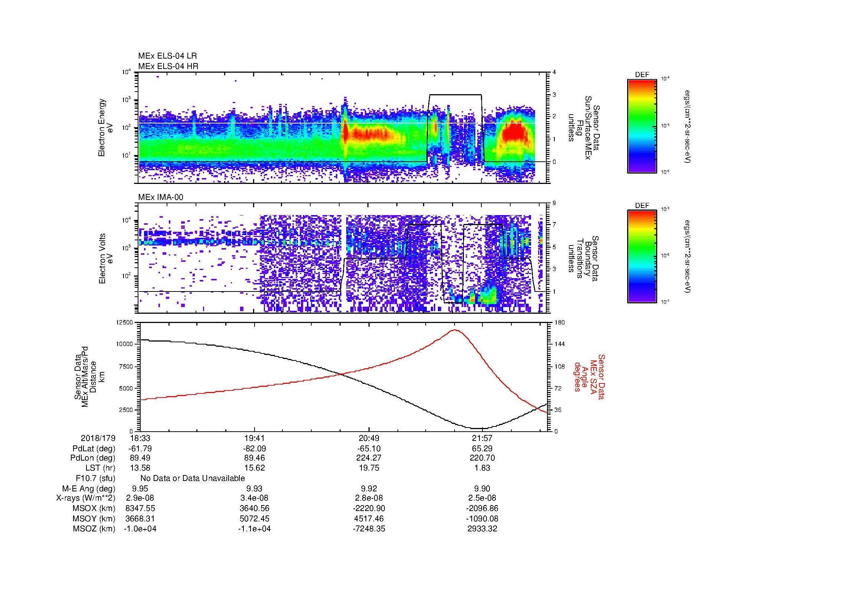Click the MSOZ value "-7248.35"
This screenshot has height=613, width=868.
click(x=369, y=529)
